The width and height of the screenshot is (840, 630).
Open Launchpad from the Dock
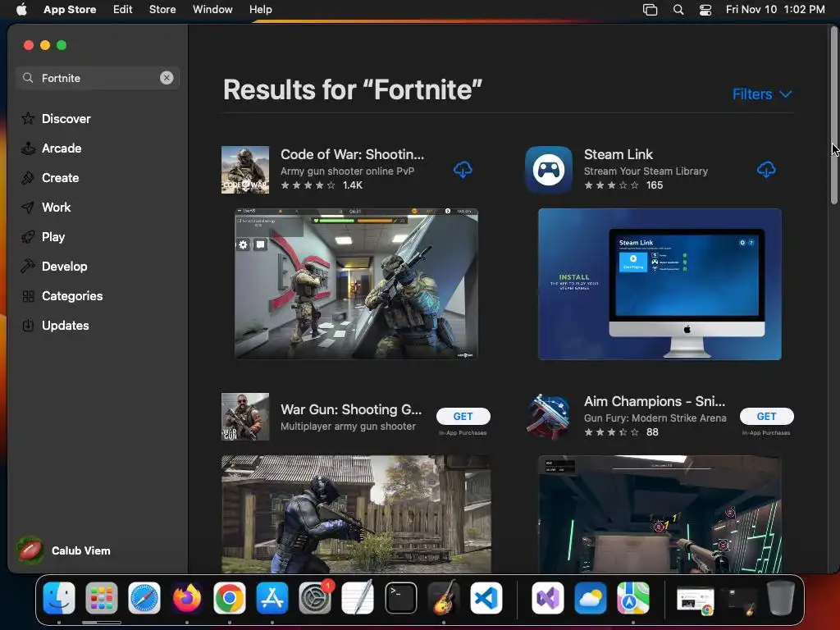[101, 598]
